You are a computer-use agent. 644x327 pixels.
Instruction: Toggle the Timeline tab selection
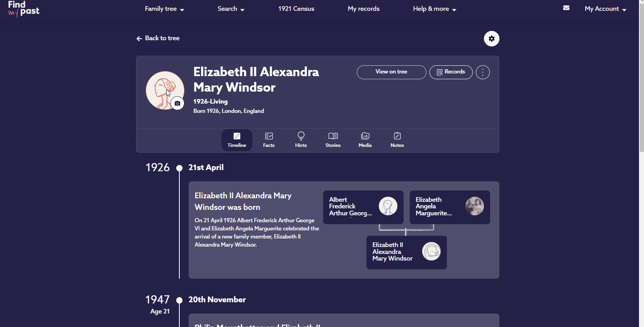[237, 139]
